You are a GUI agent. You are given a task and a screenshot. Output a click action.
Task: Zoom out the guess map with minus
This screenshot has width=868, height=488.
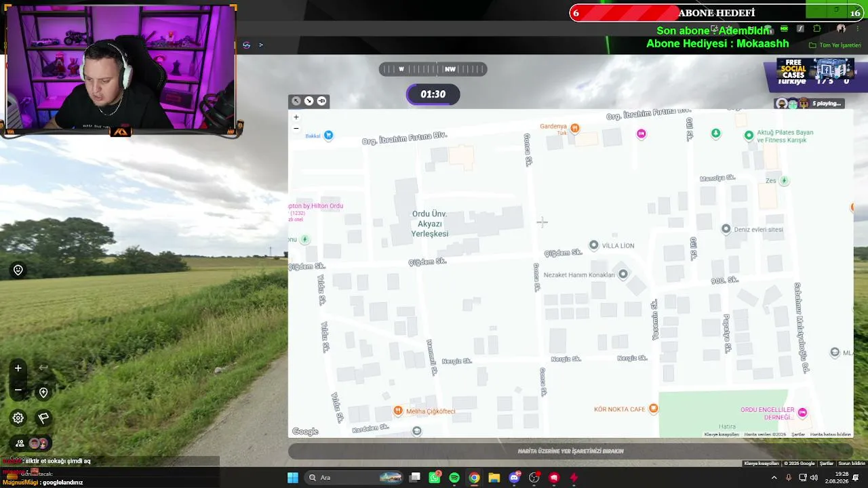[296, 128]
